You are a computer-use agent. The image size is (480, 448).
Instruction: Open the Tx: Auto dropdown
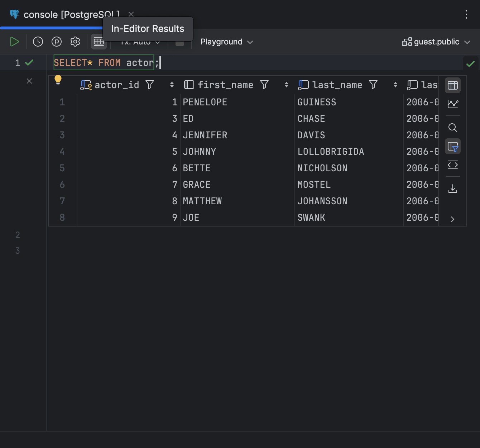(139, 42)
